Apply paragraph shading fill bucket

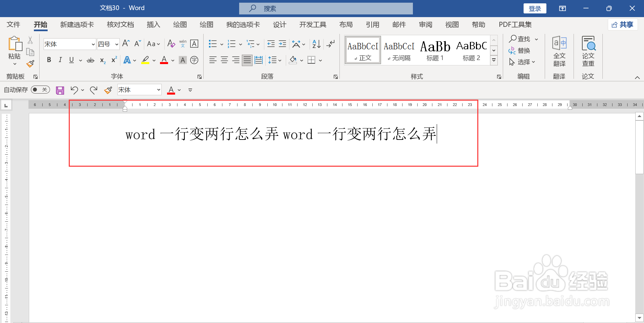click(x=293, y=60)
